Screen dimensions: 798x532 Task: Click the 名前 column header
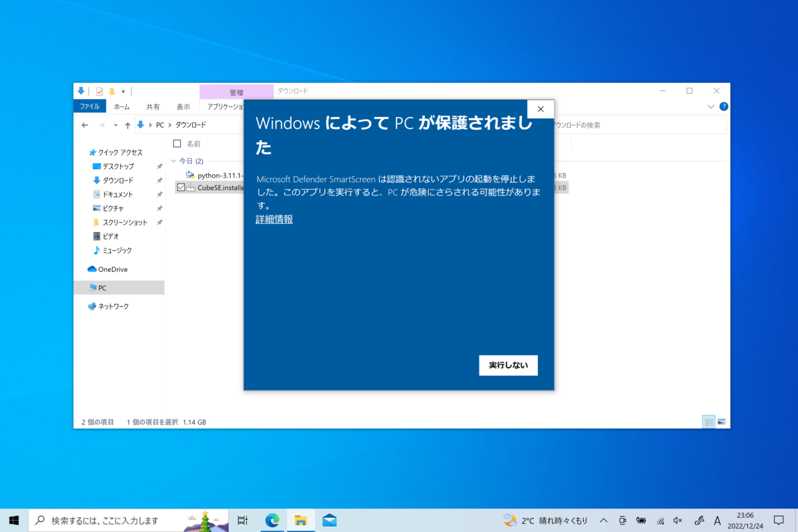(x=194, y=144)
